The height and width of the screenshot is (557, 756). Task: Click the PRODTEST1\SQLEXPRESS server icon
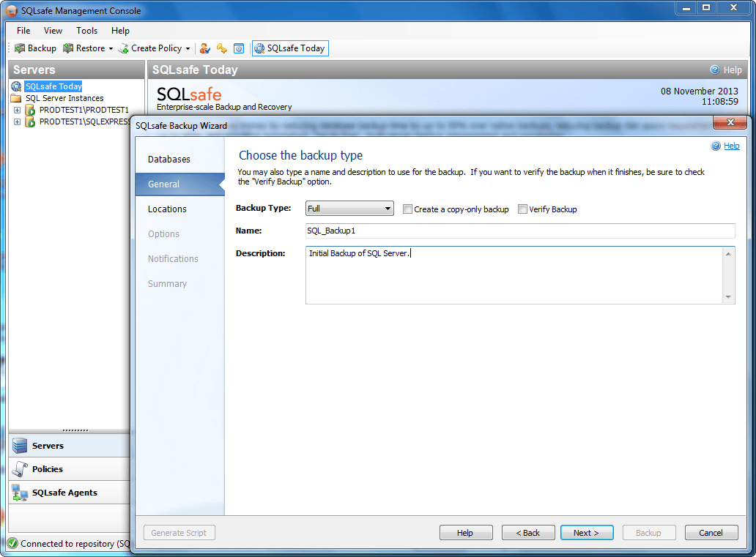point(30,122)
